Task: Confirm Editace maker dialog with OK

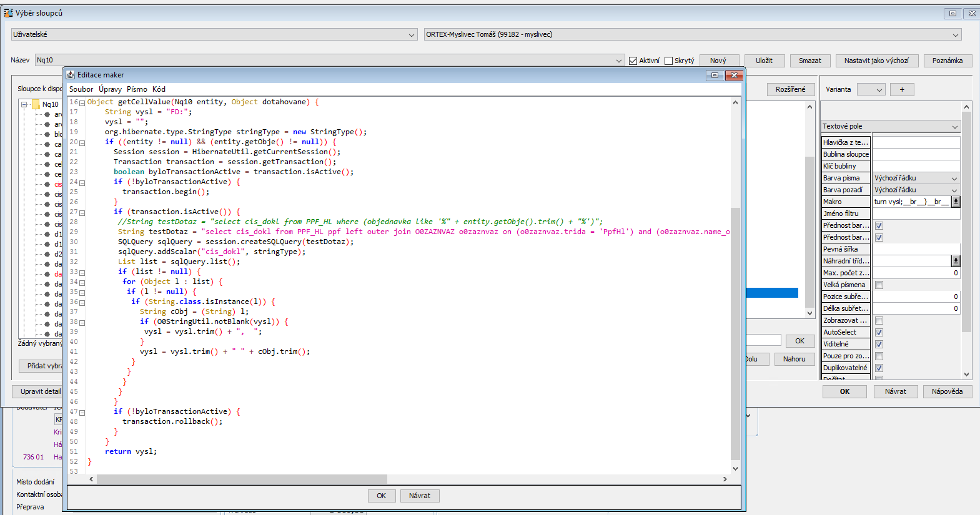Action: tap(381, 496)
